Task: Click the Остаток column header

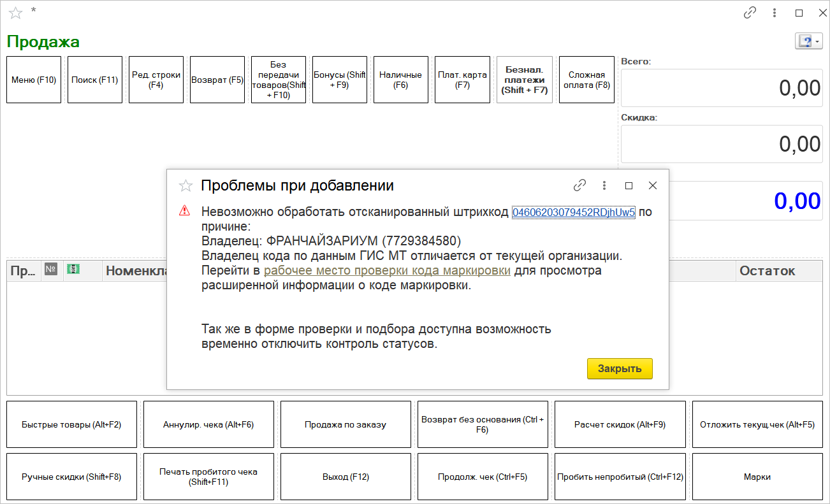Action: (767, 271)
